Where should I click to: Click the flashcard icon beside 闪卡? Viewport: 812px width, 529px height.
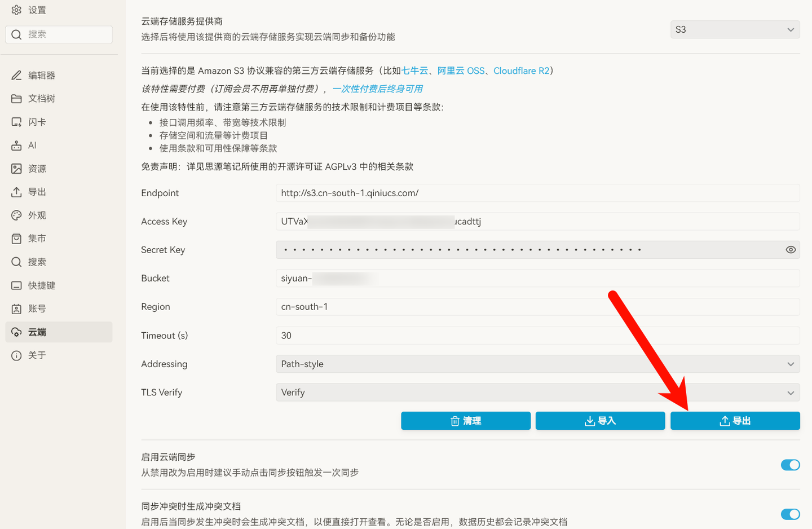(16, 122)
